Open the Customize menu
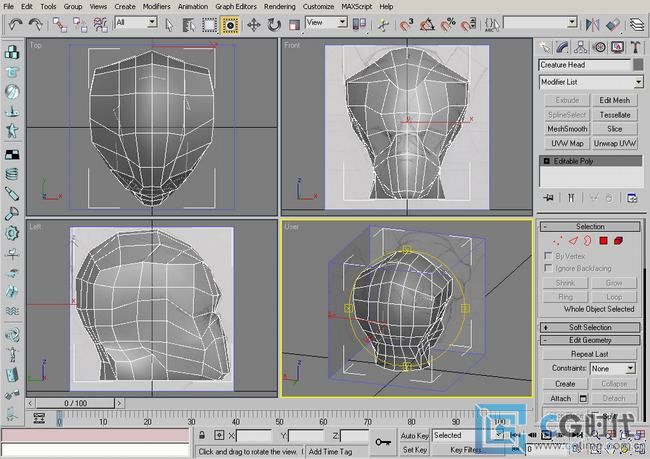This screenshot has height=459, width=650. (318, 6)
